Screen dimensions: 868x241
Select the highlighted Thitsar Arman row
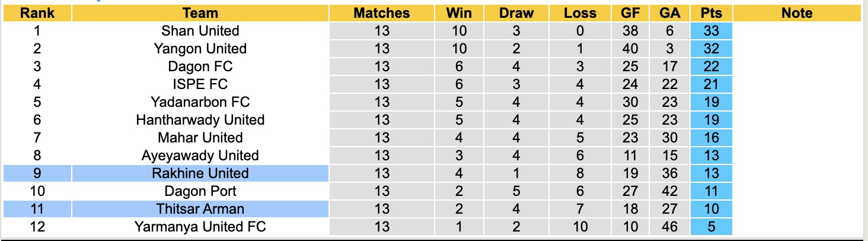[x=200, y=209]
